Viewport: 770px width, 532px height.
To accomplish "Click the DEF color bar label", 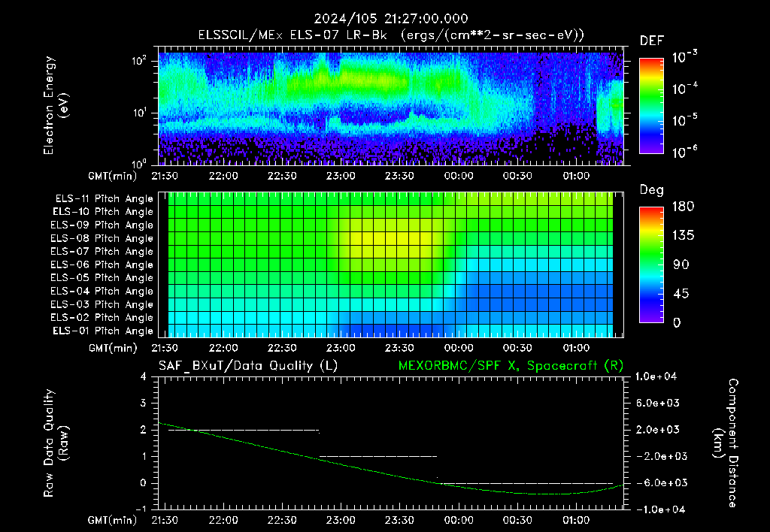I will 652,41.
